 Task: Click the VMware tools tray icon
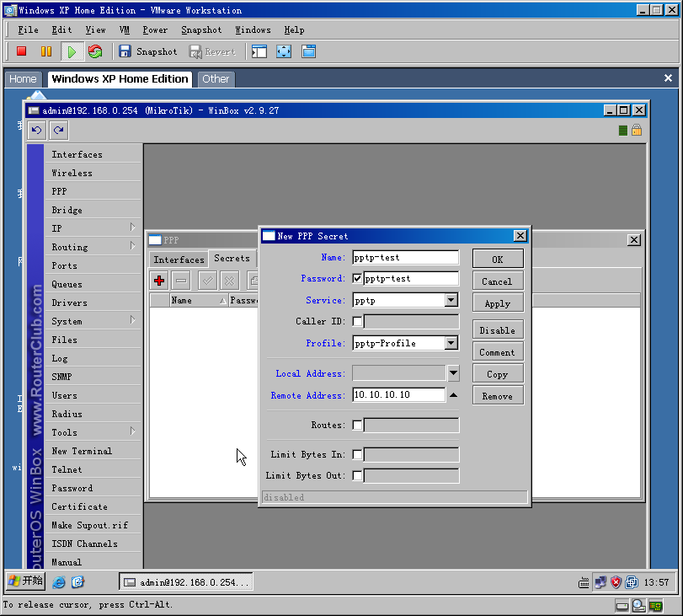pos(631,582)
